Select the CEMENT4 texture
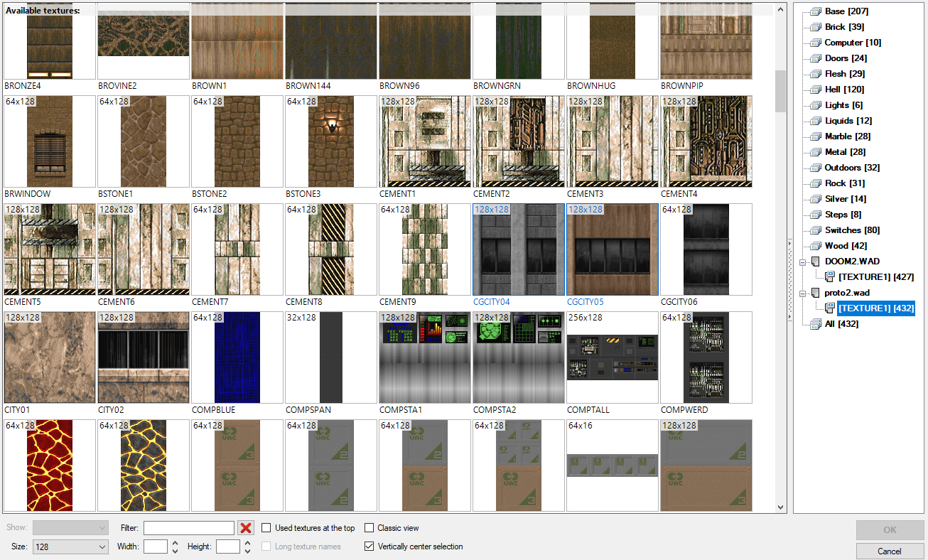This screenshot has height=560, width=928. pyautogui.click(x=706, y=141)
